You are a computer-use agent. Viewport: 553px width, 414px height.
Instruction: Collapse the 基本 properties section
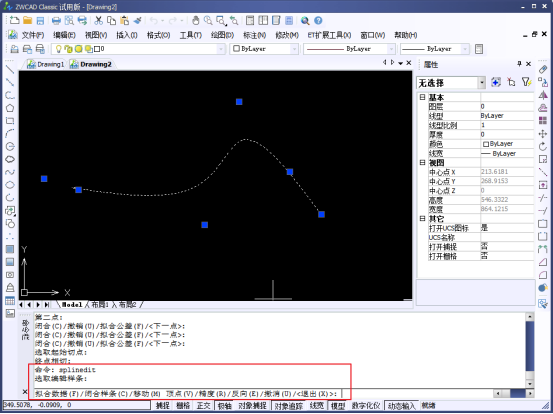423,97
